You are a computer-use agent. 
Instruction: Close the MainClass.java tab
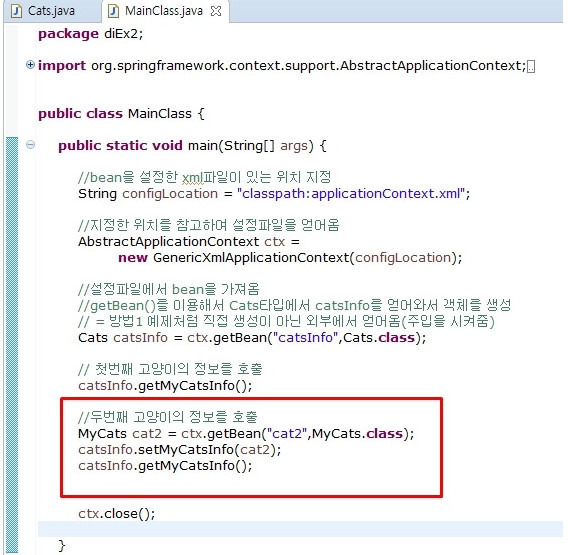(x=216, y=11)
